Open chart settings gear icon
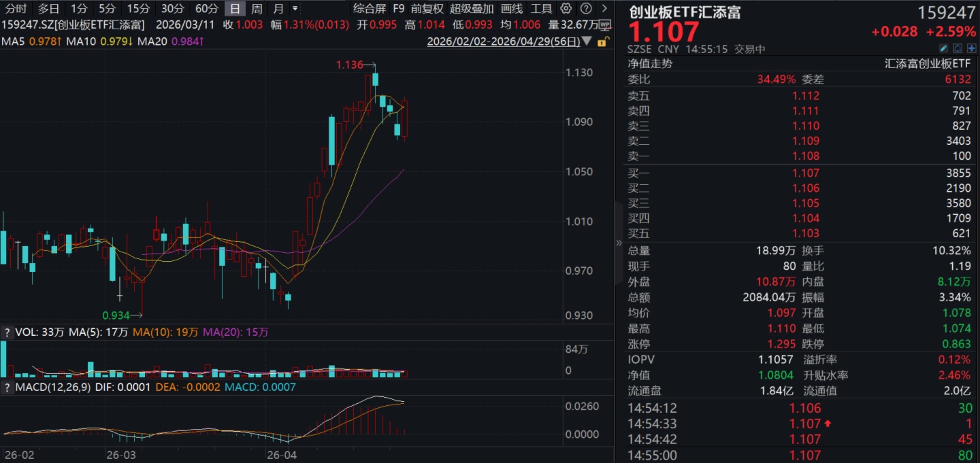 coord(566,9)
